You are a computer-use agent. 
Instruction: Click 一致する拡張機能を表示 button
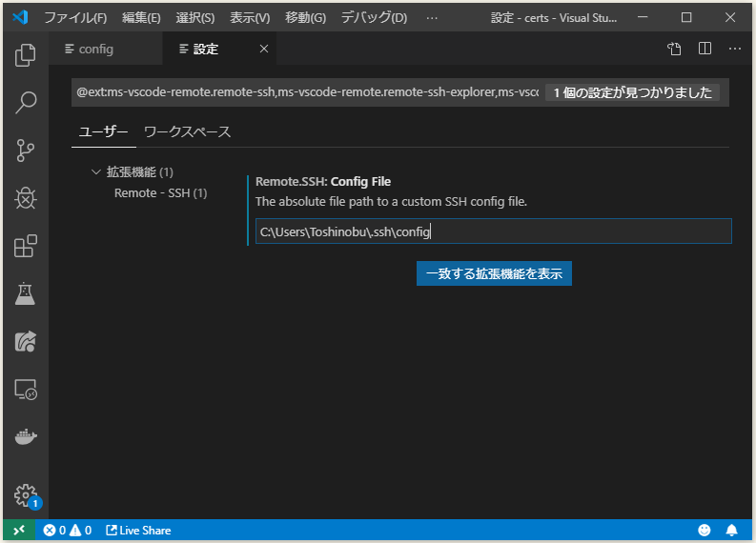tap(494, 273)
